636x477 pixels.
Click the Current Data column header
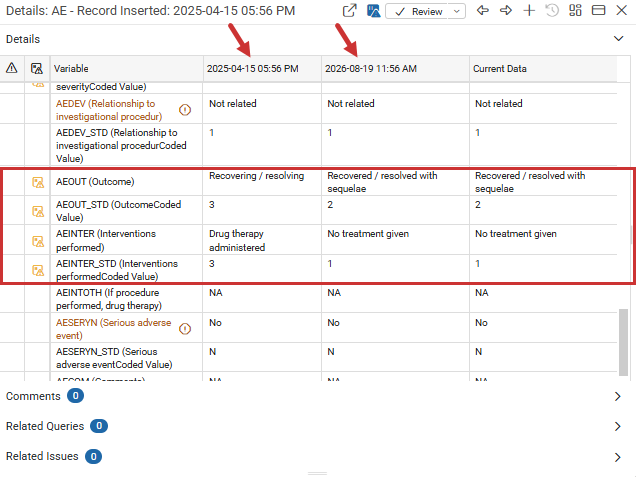tap(543, 69)
